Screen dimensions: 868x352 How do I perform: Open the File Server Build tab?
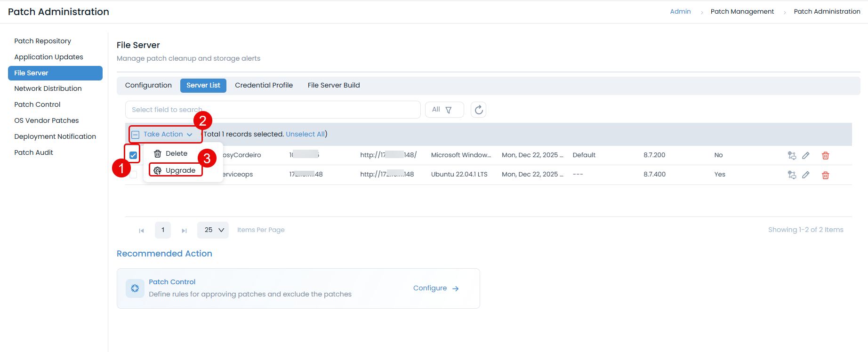pos(333,85)
